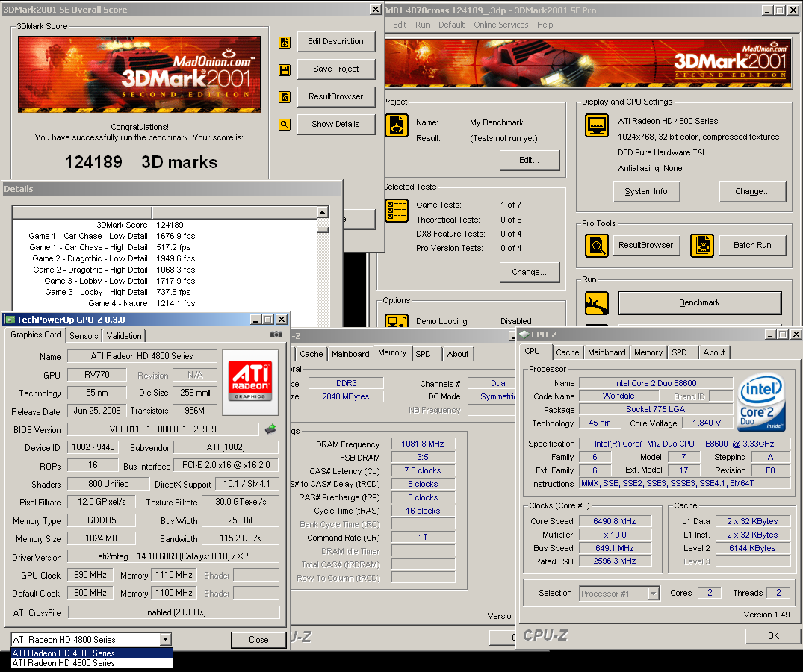
Task: Open the Mainboard tab in front CPU-Z window
Action: click(x=607, y=352)
